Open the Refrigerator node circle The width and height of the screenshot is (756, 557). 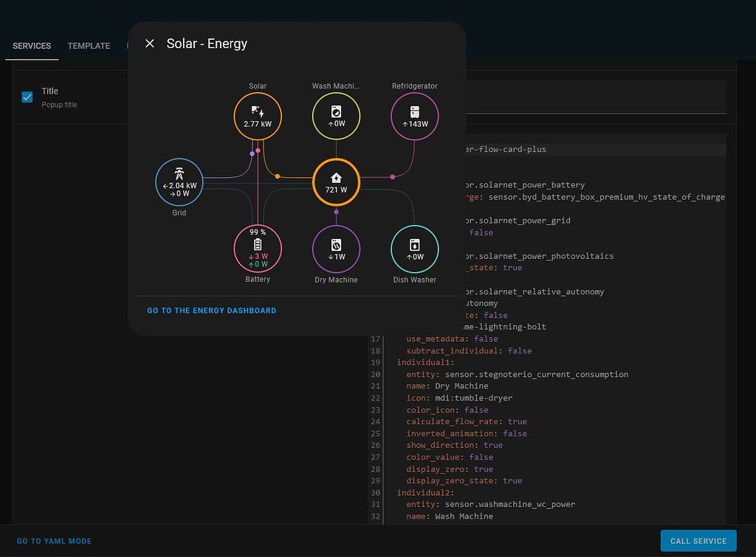tap(415, 117)
